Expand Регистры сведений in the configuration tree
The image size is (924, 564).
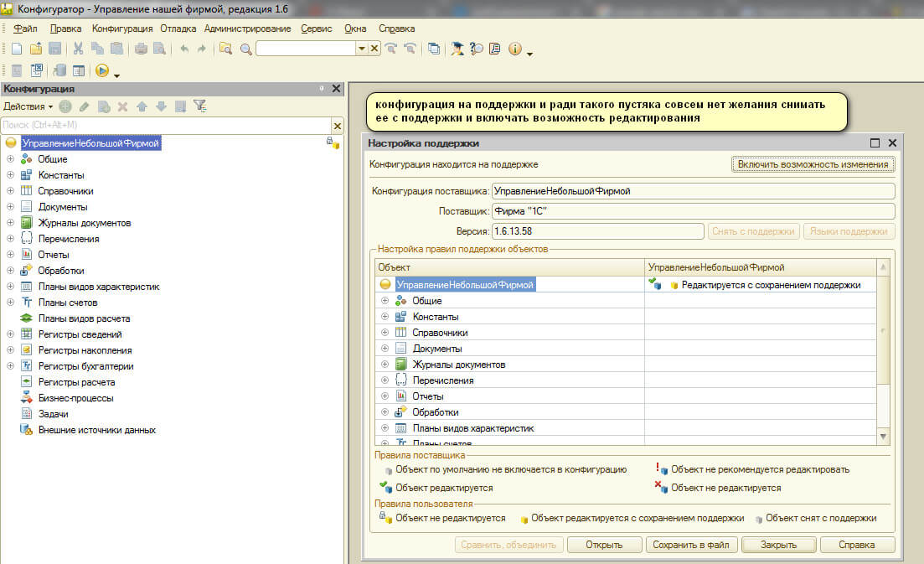tap(10, 334)
